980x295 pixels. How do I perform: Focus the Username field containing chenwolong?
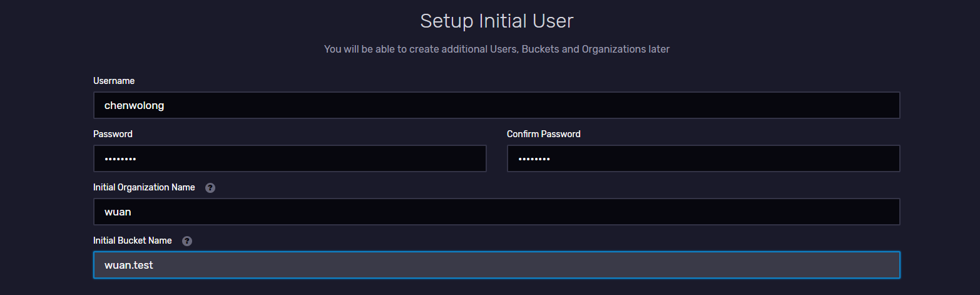tap(497, 105)
